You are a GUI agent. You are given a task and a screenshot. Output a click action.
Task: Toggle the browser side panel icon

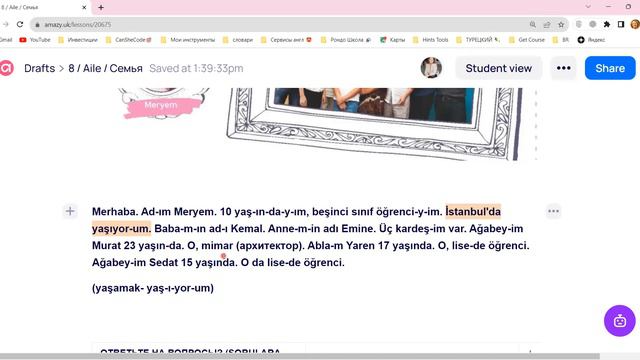[621, 24]
